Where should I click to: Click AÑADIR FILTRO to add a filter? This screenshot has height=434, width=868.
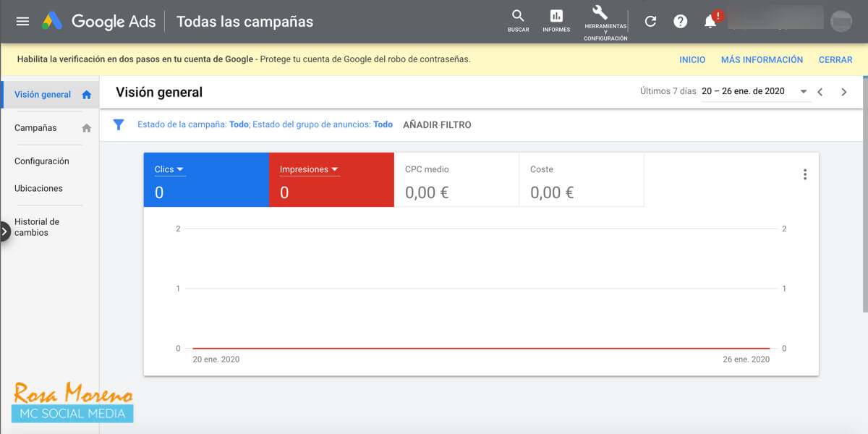click(x=436, y=124)
